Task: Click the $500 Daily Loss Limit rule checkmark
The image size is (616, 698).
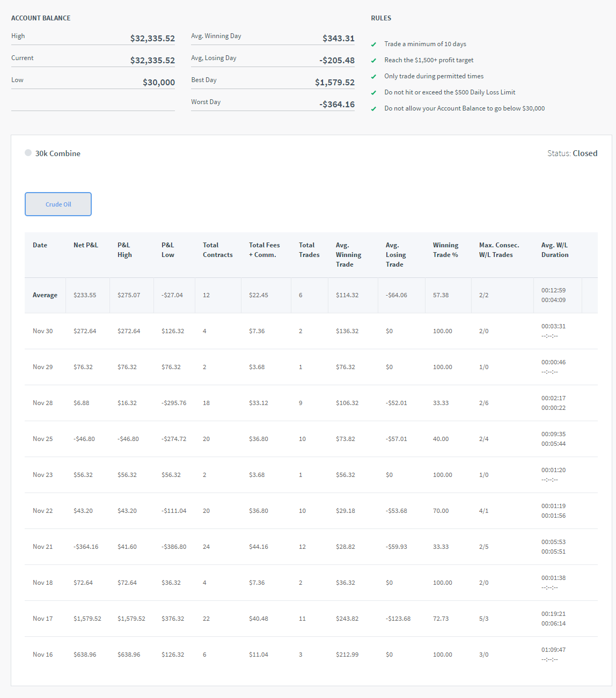Action: pos(373,93)
